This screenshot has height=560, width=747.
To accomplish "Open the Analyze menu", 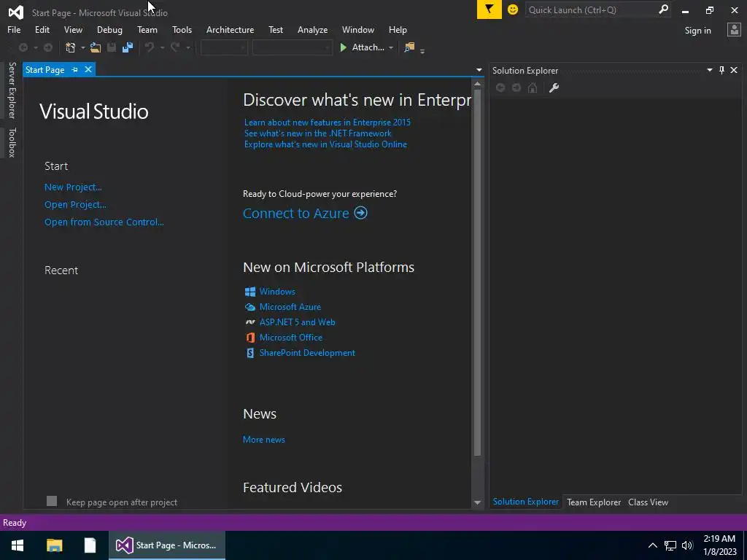I will (x=312, y=29).
